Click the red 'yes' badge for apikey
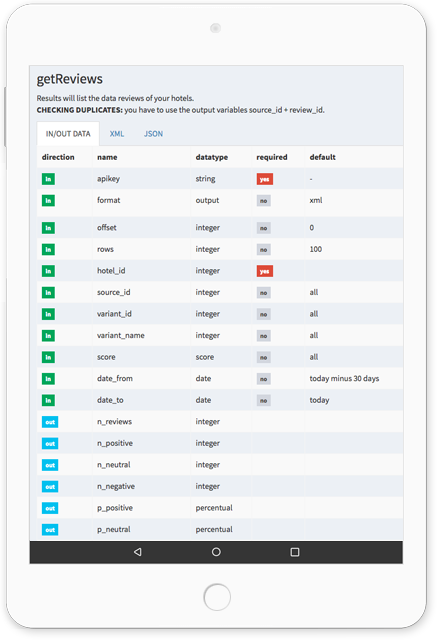The height and width of the screenshot is (640, 437). point(264,179)
